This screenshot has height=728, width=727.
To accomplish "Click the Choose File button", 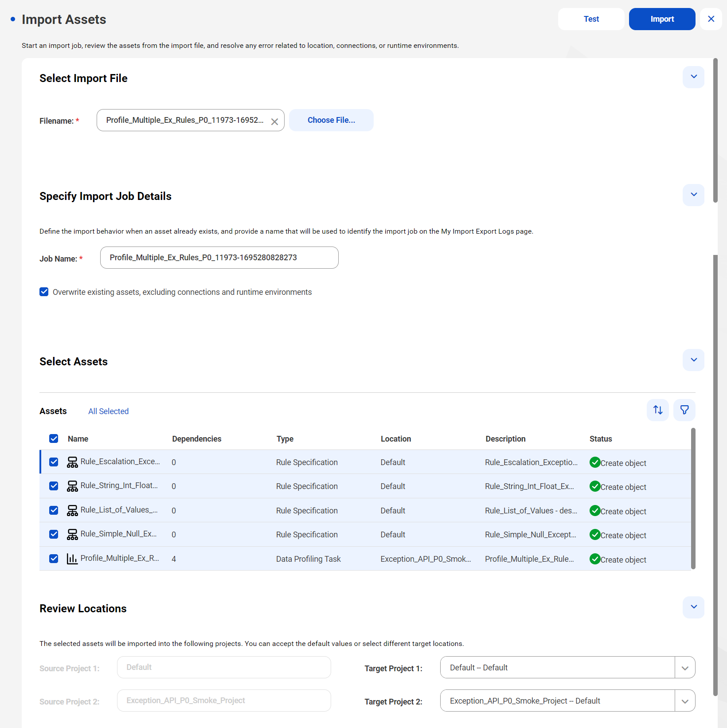I will 331,120.
